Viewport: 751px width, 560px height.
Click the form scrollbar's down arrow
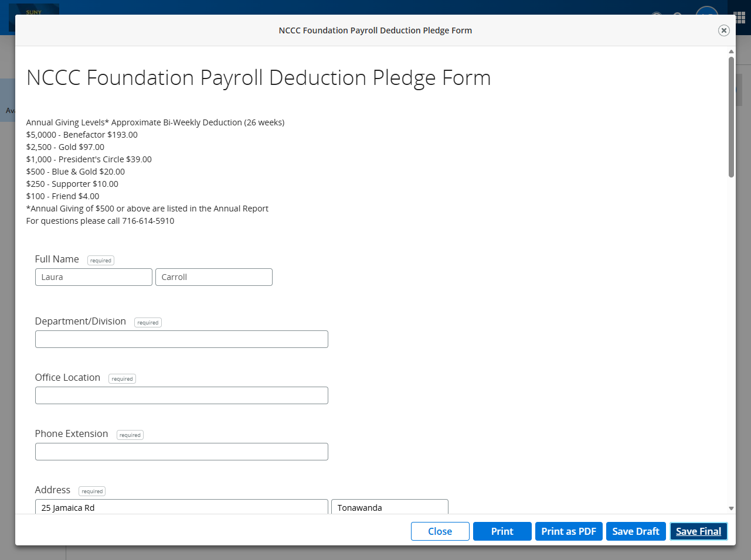pyautogui.click(x=731, y=508)
